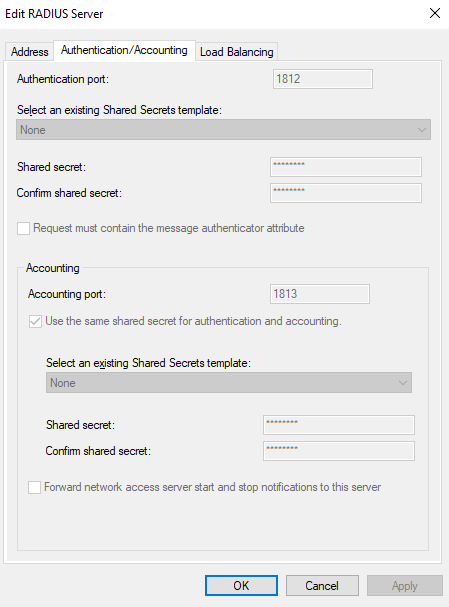Image resolution: width=449 pixels, height=607 pixels.
Task: Confirm changes with the OK button
Action: pos(241,585)
